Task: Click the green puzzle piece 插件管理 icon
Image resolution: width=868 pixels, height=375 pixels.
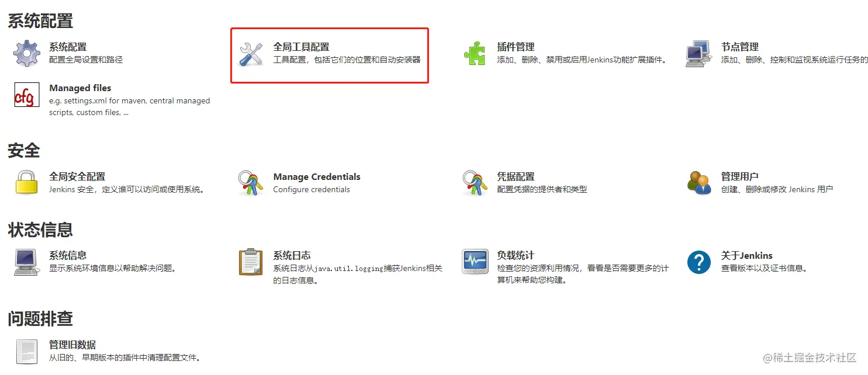Action: click(x=475, y=54)
